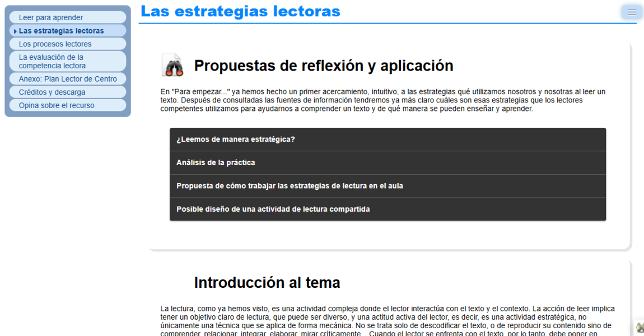Expand "¿Leemos de manera estratégica?" section
This screenshot has width=644, height=336.
pyautogui.click(x=388, y=139)
